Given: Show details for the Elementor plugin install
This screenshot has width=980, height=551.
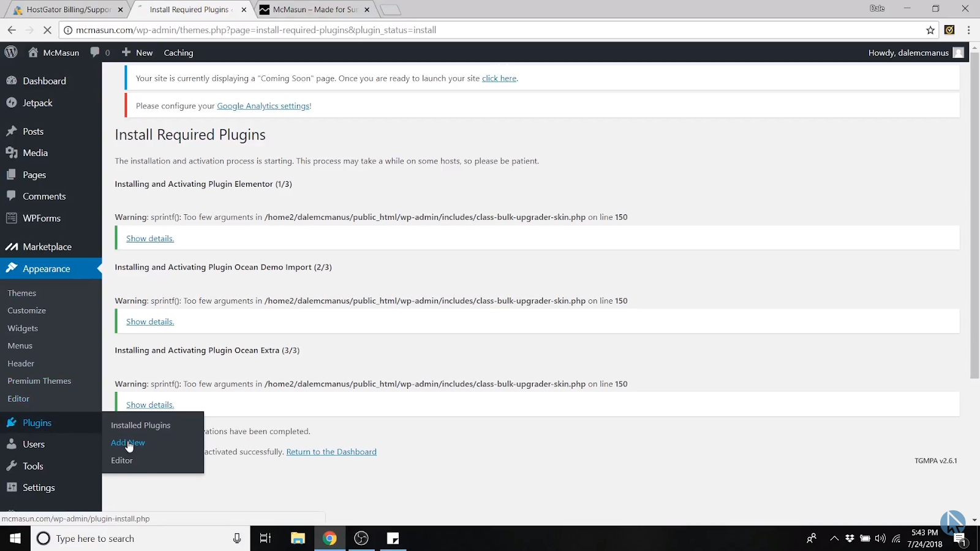Looking at the screenshot, I should (150, 238).
